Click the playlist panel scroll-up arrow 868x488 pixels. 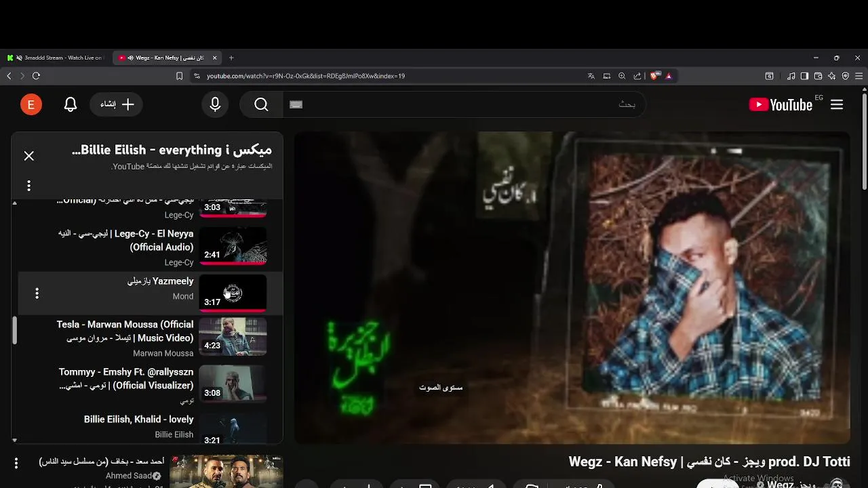tap(14, 203)
